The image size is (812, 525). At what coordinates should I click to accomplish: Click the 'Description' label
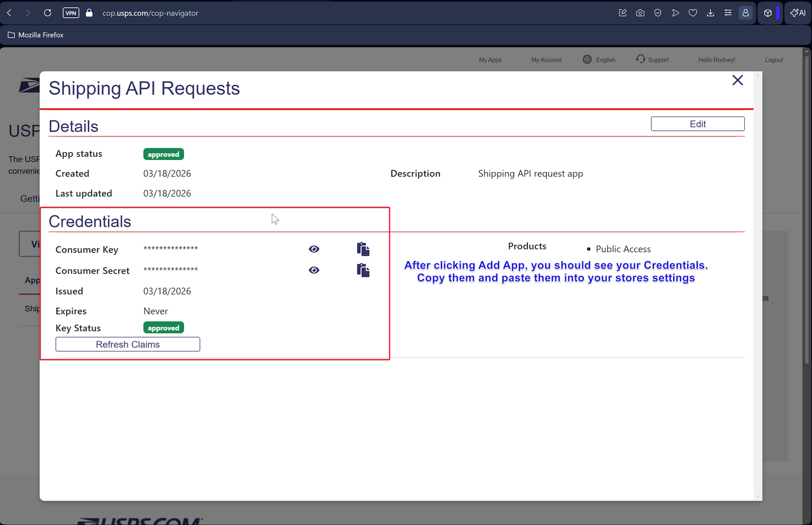[416, 173]
